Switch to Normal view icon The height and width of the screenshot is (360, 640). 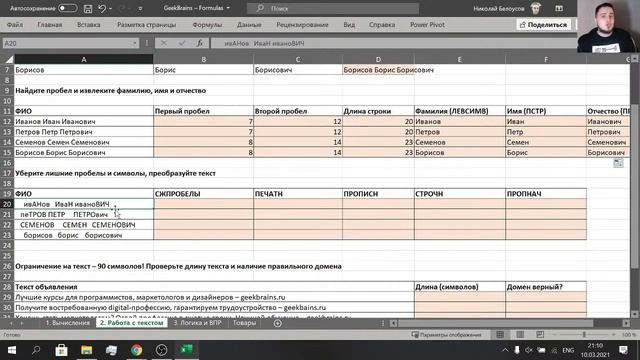click(x=500, y=335)
